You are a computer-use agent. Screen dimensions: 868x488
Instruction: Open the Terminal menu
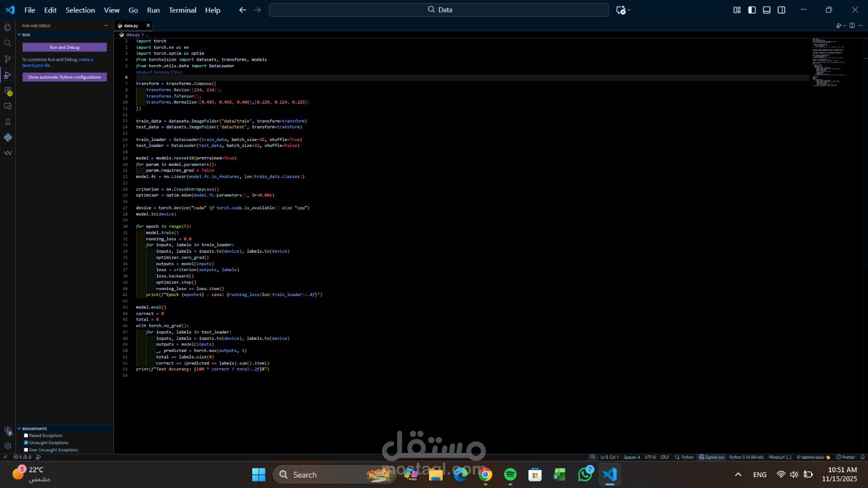pos(182,10)
